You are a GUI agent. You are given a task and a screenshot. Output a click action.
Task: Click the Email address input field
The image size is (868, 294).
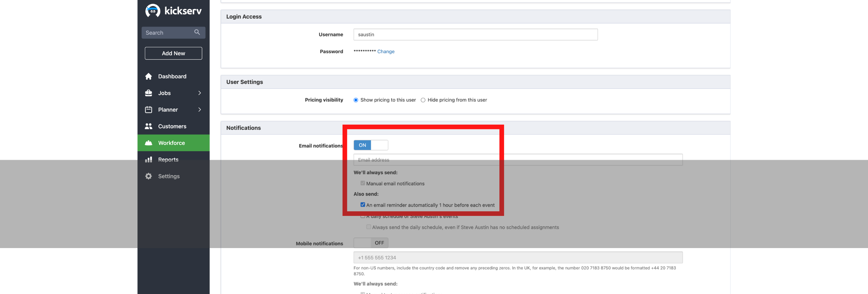click(x=518, y=160)
